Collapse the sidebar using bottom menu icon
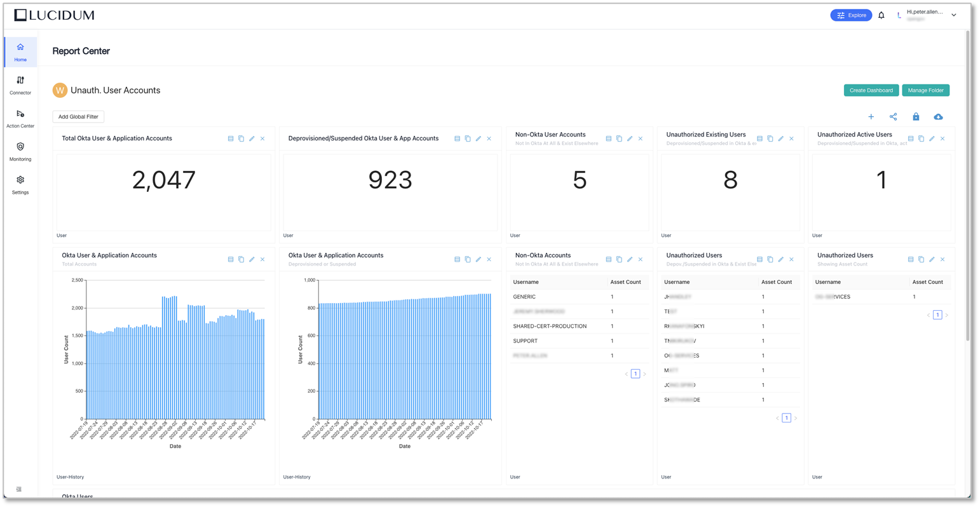980x507 pixels. 19,489
